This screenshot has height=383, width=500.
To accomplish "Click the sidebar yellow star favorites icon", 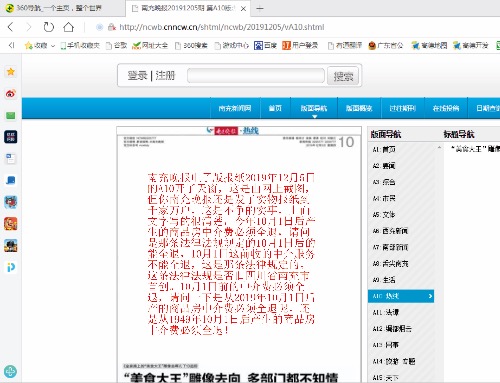I will tap(11, 72).
